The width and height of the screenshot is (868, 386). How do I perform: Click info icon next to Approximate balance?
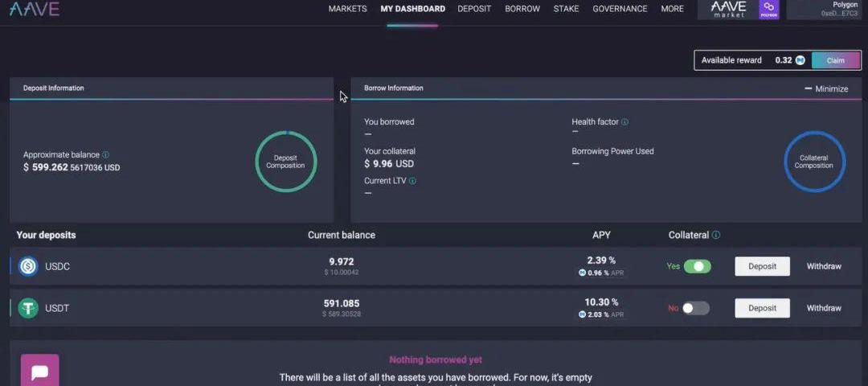pyautogui.click(x=106, y=155)
